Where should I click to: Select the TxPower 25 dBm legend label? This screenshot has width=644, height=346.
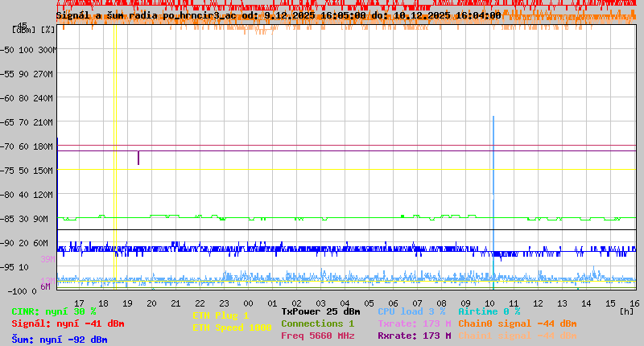tap(320, 311)
